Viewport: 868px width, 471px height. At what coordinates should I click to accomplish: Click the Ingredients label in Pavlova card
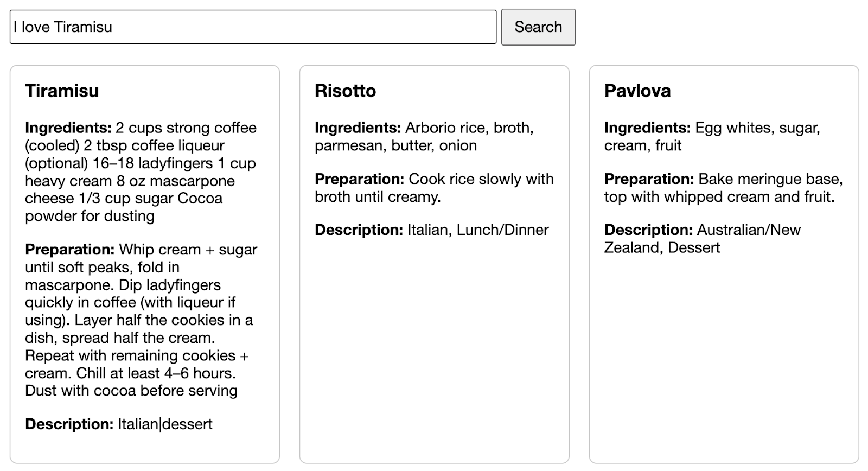(647, 128)
